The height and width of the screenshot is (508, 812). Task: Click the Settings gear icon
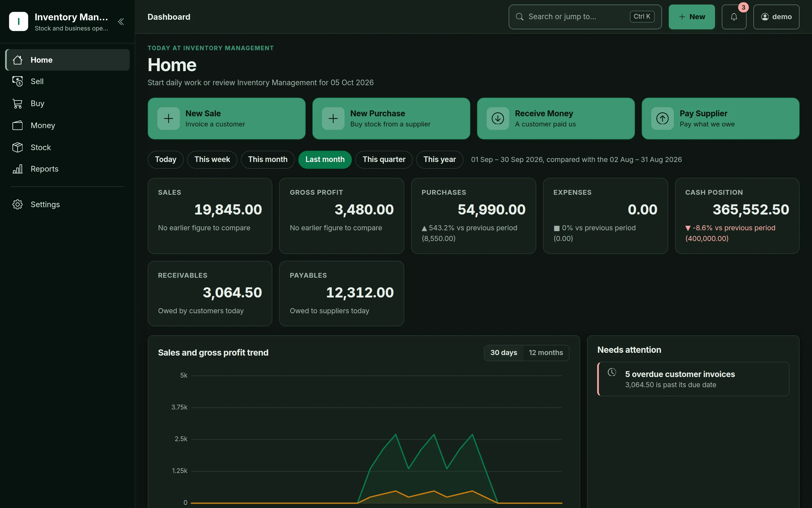17,204
